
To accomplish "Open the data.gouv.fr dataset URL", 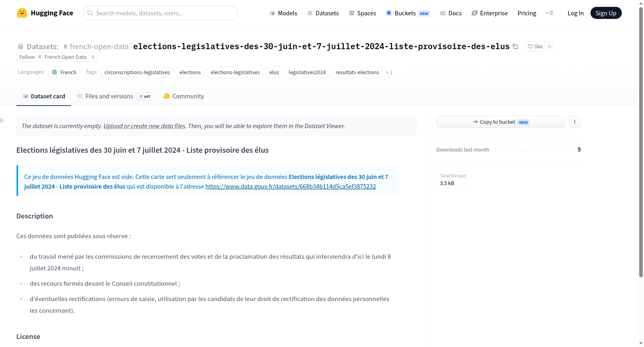I will click(x=291, y=187).
